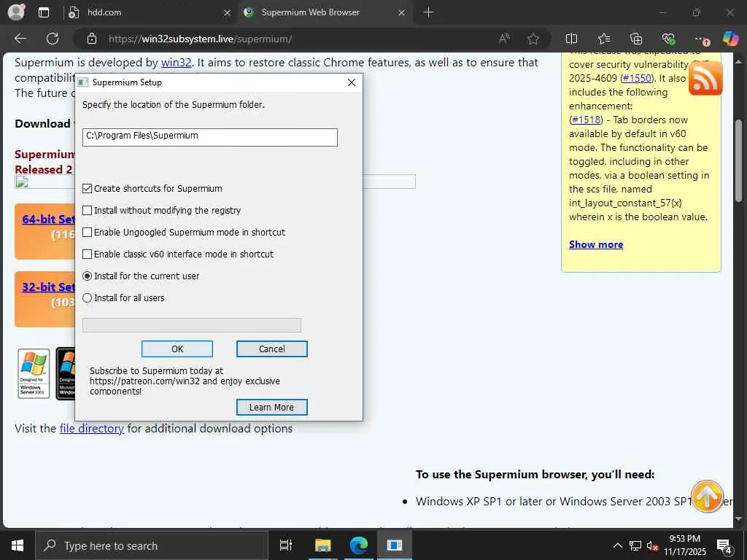
Task: Reload the current page
Action: click(53, 39)
